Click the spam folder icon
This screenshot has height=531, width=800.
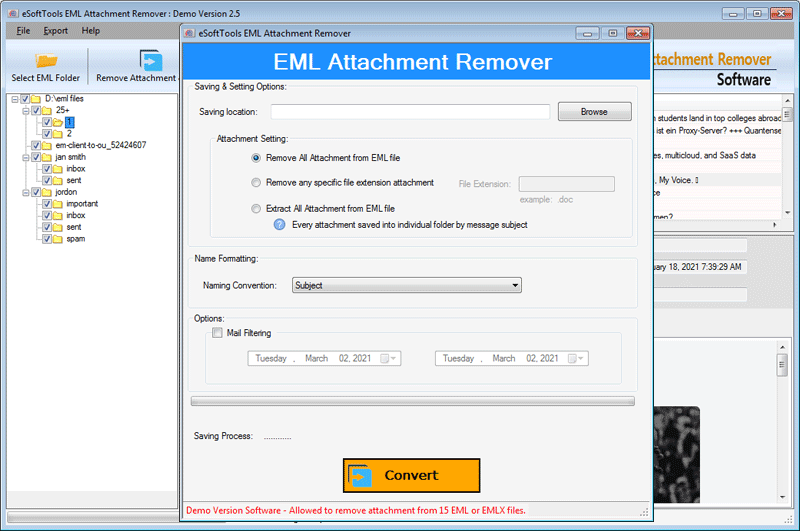coord(58,239)
